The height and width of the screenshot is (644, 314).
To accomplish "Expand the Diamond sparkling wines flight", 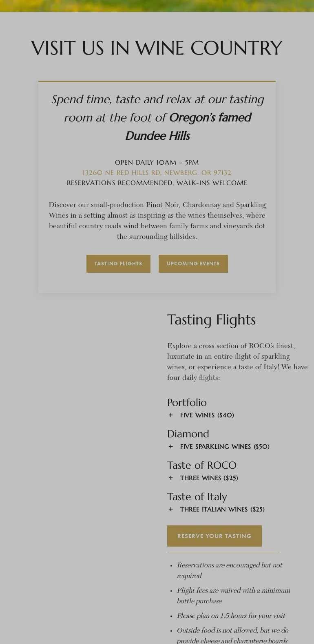I will 188,434.
